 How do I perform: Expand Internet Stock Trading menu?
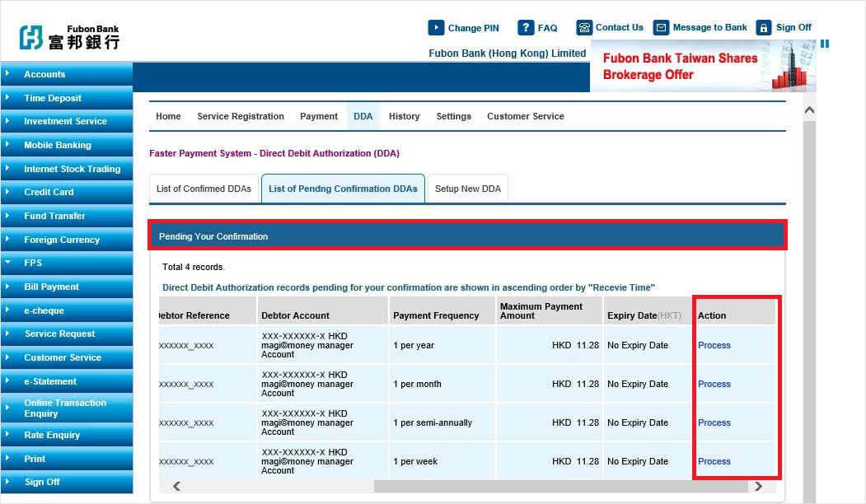point(66,168)
